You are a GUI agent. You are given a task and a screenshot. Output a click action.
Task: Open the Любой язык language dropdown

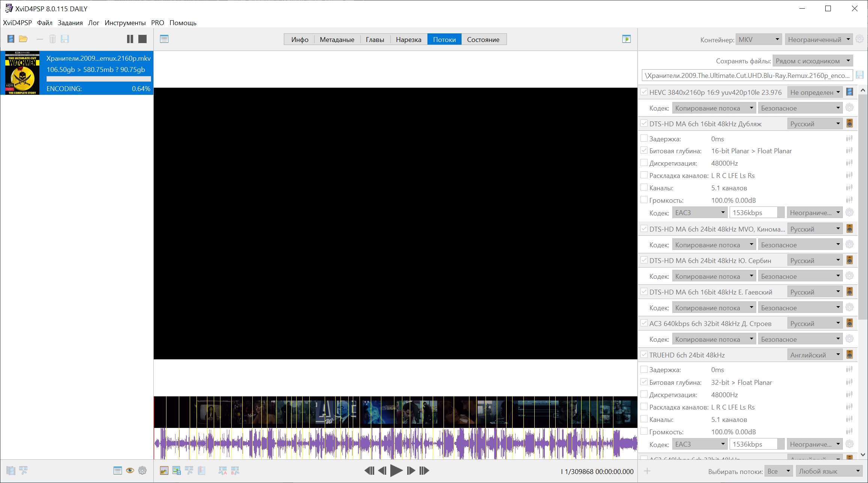tap(829, 471)
